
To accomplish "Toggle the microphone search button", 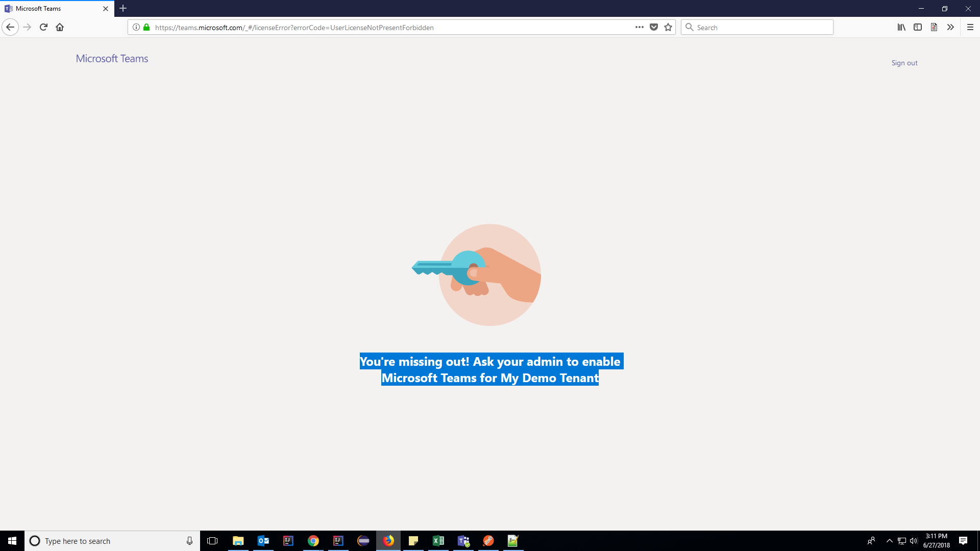I will pos(188,541).
